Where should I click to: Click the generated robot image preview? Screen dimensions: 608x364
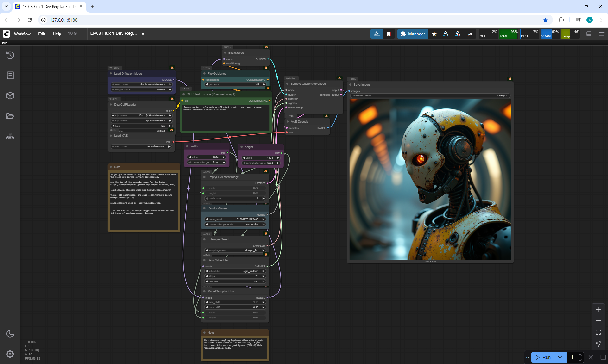click(430, 179)
